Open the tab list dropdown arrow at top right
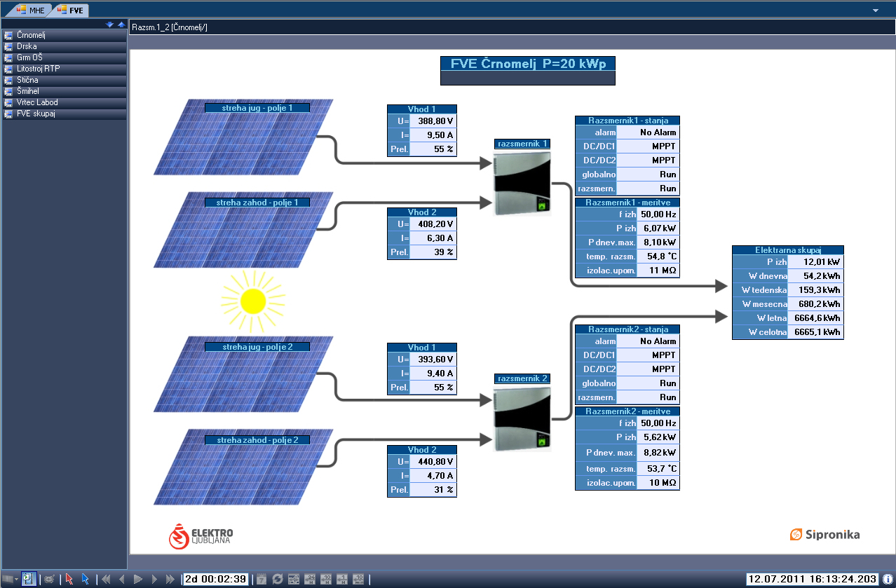Screen dimensions: 896x588 876,11
